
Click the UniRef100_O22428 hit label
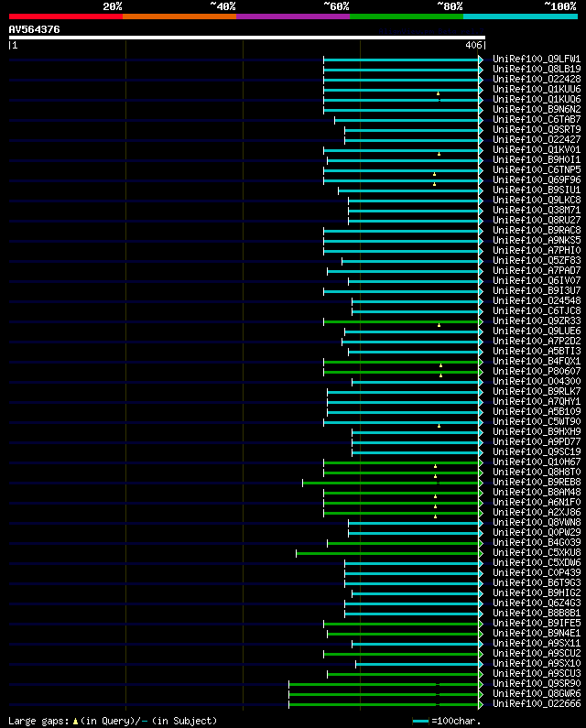point(537,80)
